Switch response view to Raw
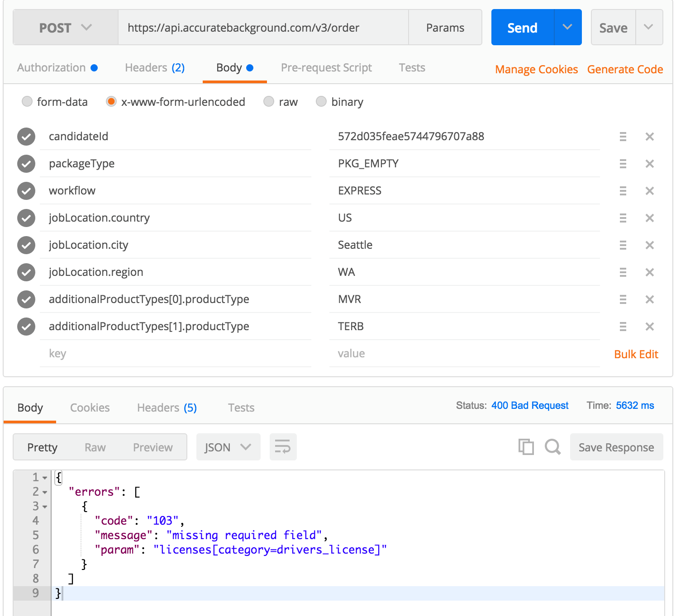This screenshot has width=676, height=616. [x=95, y=447]
